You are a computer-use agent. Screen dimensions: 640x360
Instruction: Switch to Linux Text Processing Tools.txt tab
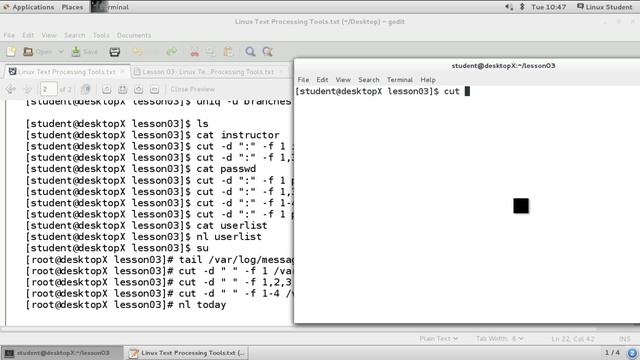pos(67,72)
